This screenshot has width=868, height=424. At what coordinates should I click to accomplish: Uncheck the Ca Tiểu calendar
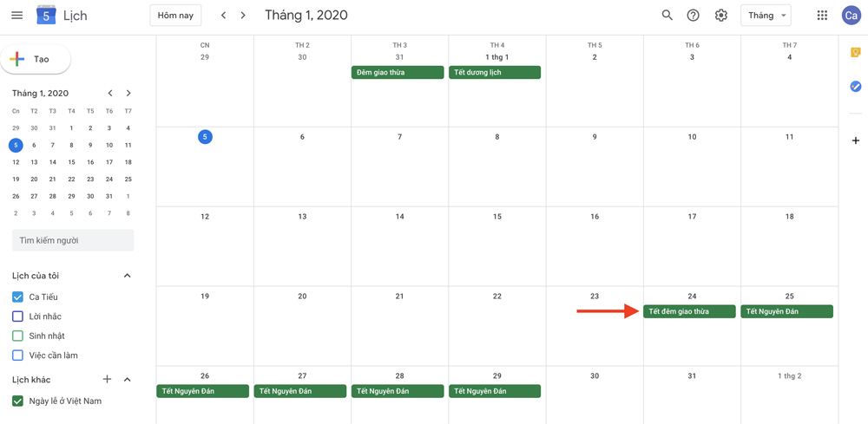click(x=17, y=297)
